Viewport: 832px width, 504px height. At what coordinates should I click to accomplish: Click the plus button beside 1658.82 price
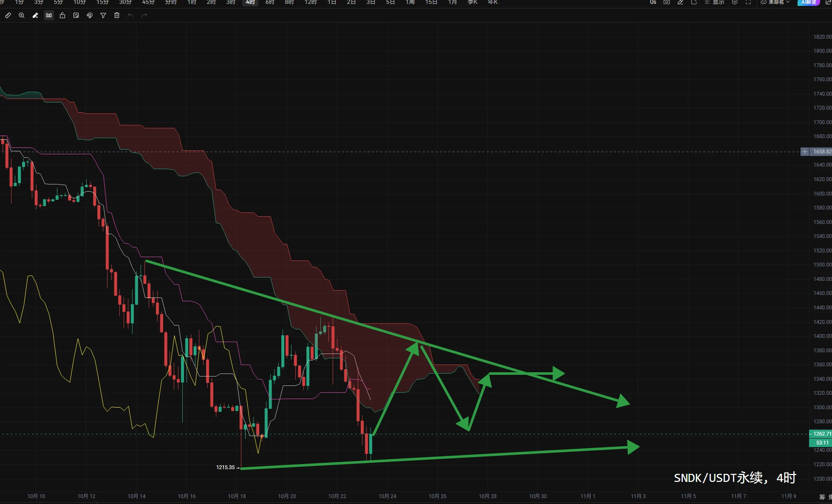click(x=804, y=152)
